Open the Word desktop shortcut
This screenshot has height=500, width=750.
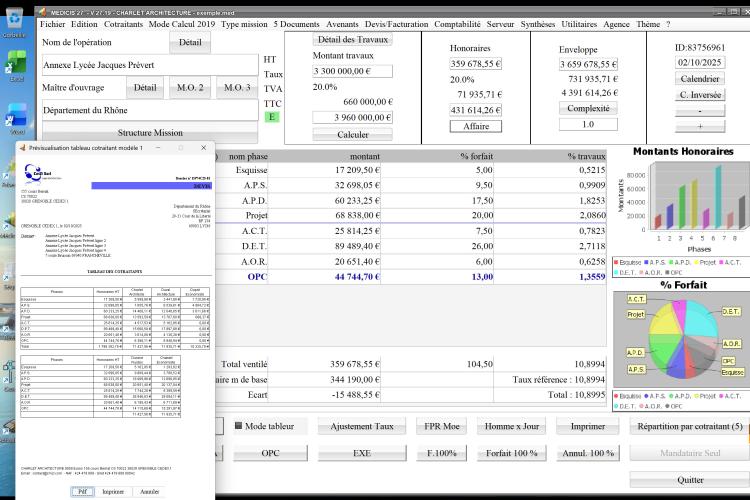pos(16,119)
